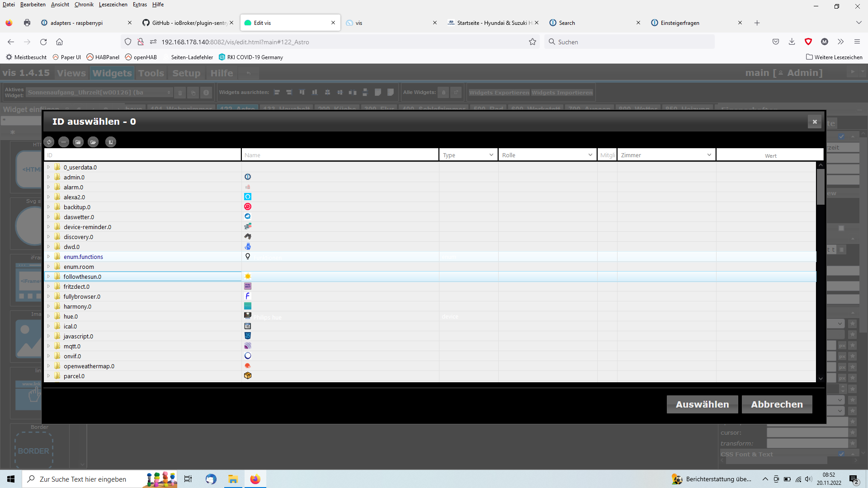The image size is (868, 488).
Task: Open the openHAB bookmark
Action: coord(141,57)
